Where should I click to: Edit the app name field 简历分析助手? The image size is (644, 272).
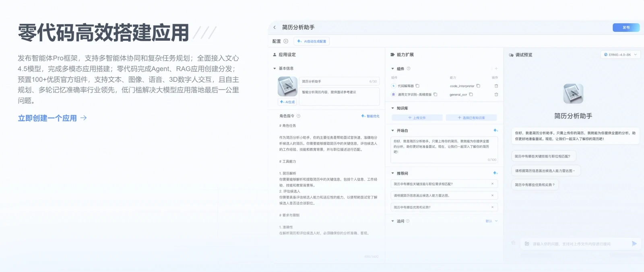click(x=339, y=81)
